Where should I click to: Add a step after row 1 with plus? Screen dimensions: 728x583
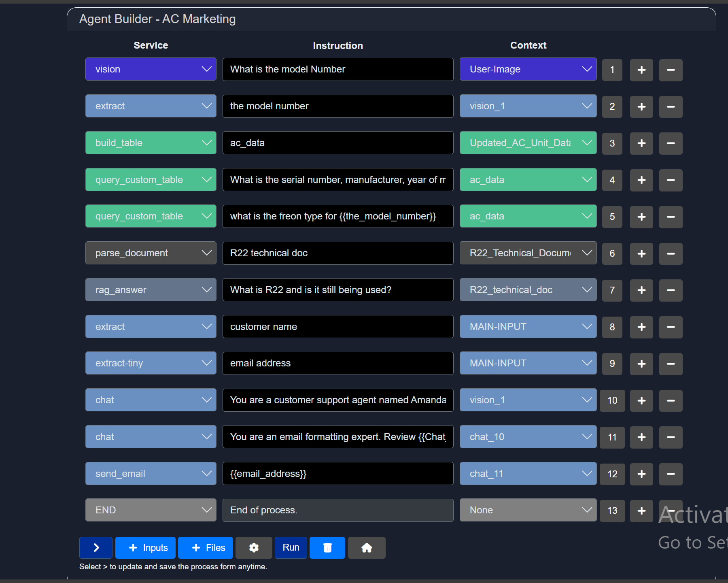(641, 70)
